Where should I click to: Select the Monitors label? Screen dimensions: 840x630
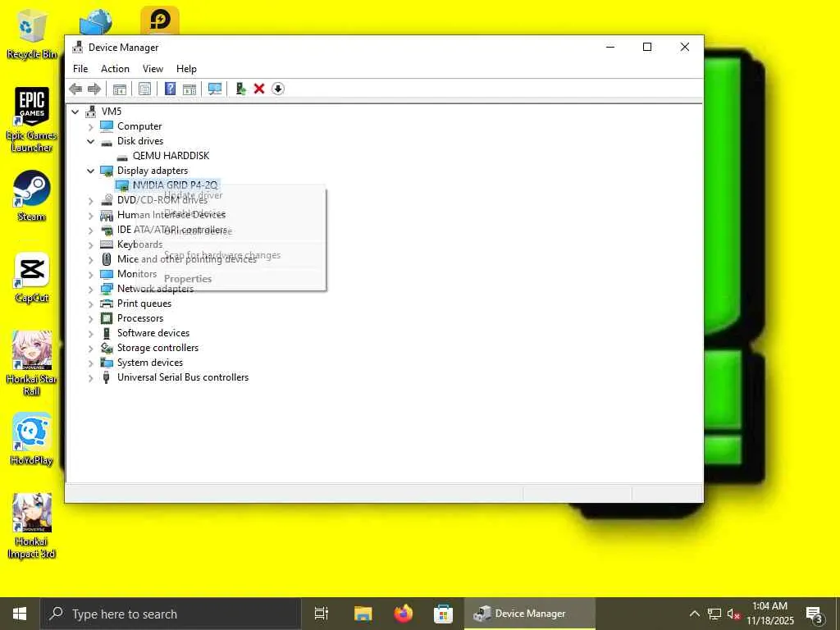pos(137,274)
